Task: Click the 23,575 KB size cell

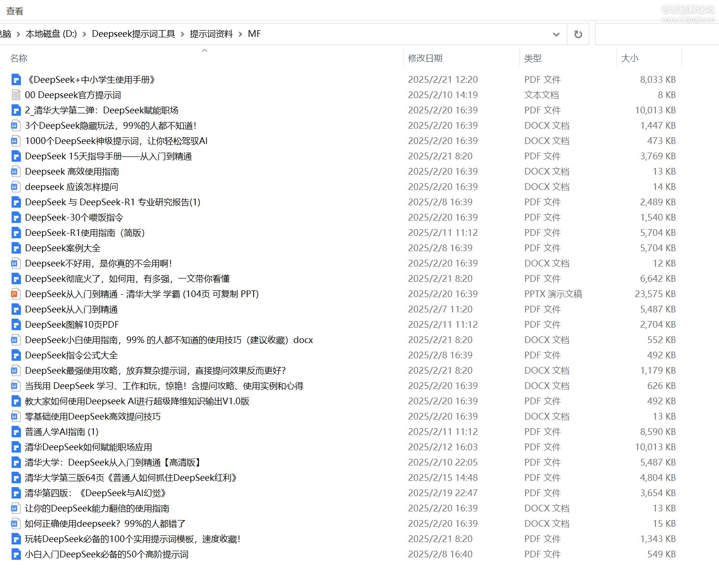Action: point(655,294)
